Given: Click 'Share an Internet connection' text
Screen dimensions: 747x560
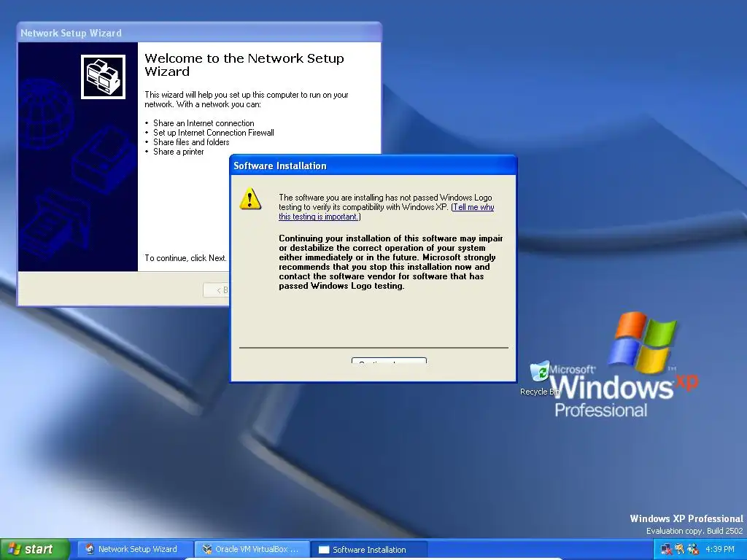Looking at the screenshot, I should tap(204, 123).
